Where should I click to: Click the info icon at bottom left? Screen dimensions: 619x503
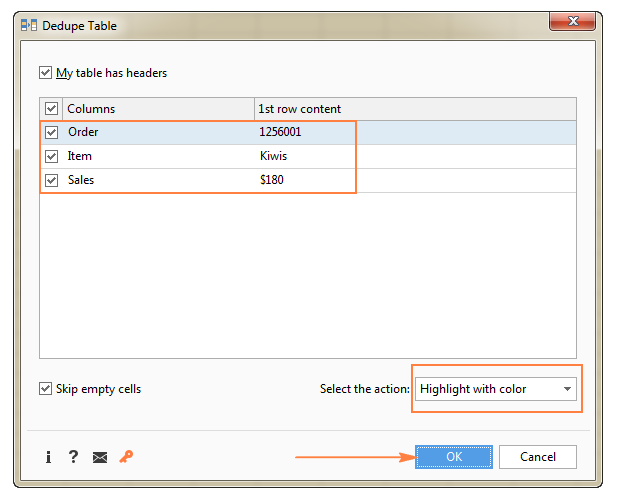pyautogui.click(x=48, y=457)
